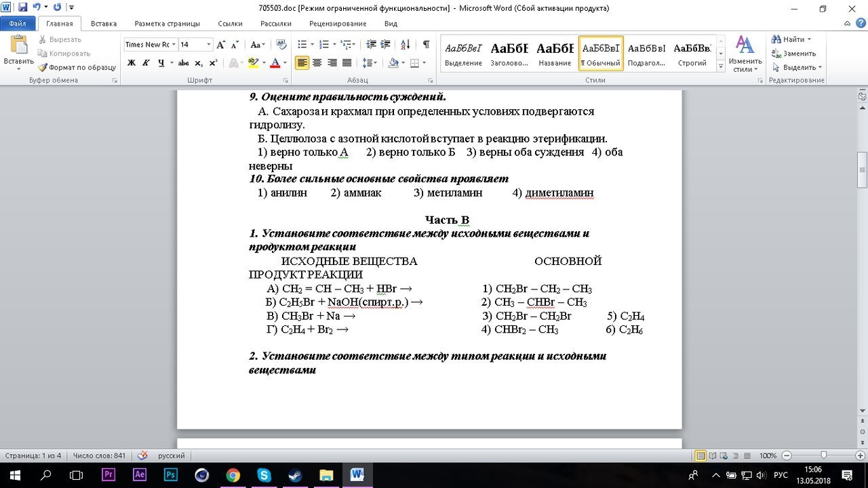Apply the Выделение emphasis style
The image size is (868, 488).
[x=463, y=54]
